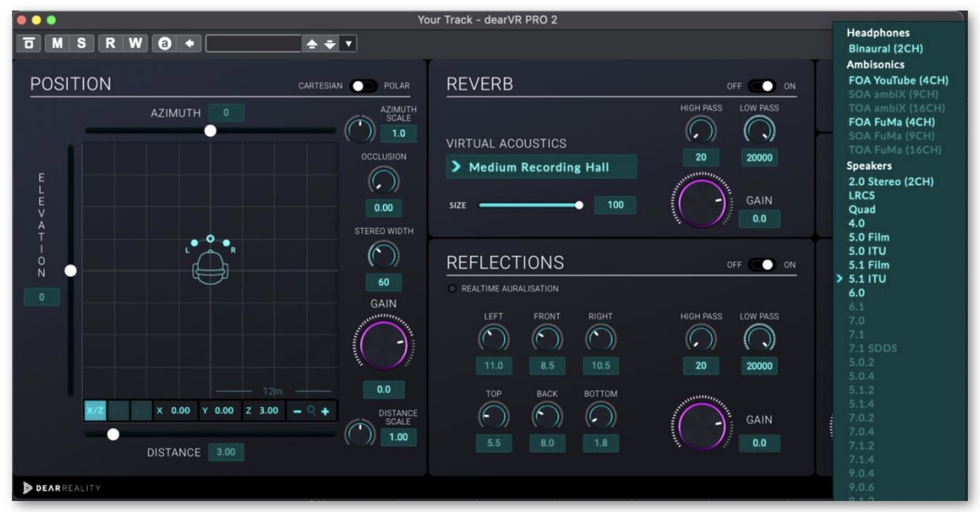Click the Reflections Left value 11.0

click(493, 366)
